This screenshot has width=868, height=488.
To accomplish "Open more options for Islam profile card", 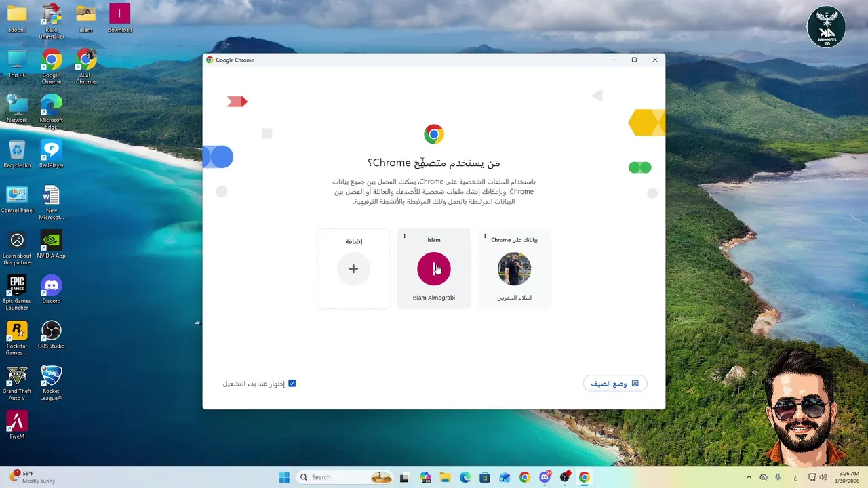I will coord(405,237).
